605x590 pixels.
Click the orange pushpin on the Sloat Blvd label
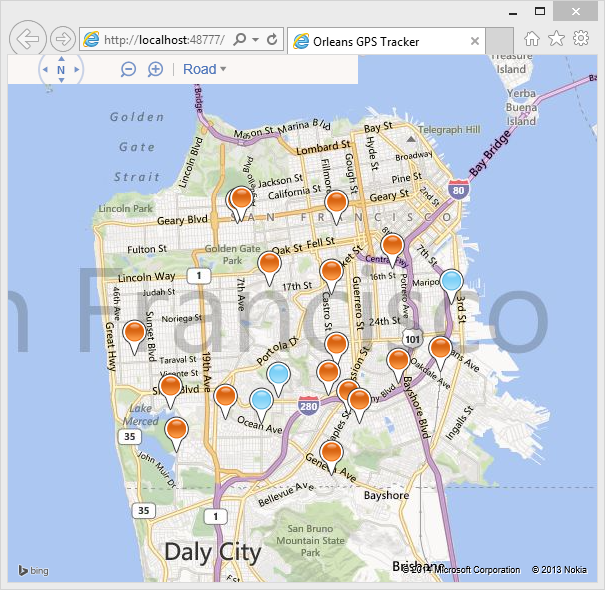[170, 386]
